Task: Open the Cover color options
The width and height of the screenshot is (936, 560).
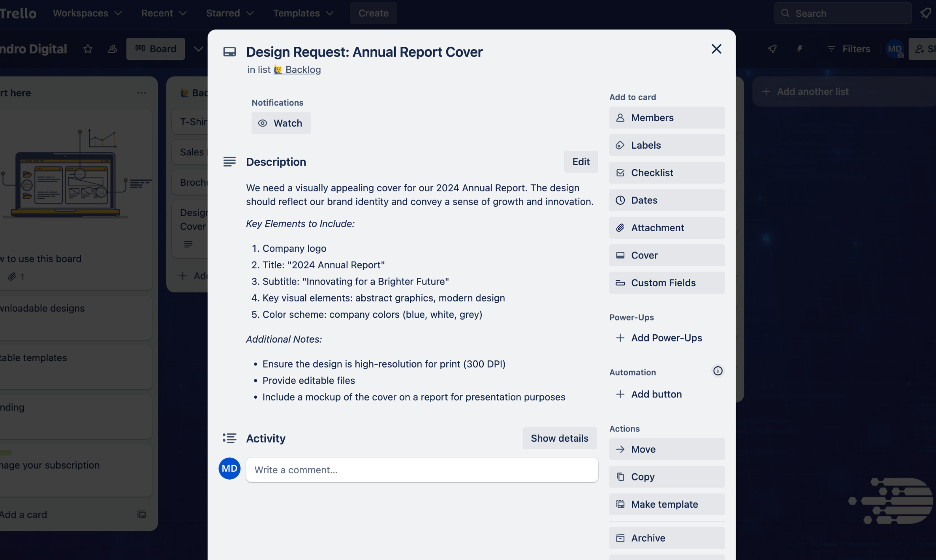Action: (667, 255)
